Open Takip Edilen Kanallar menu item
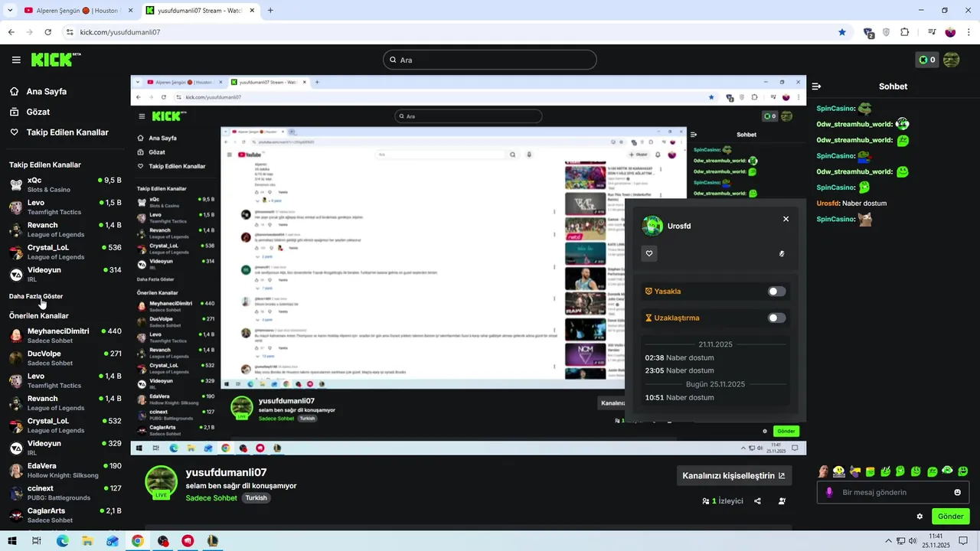This screenshot has width=980, height=551. (x=67, y=132)
